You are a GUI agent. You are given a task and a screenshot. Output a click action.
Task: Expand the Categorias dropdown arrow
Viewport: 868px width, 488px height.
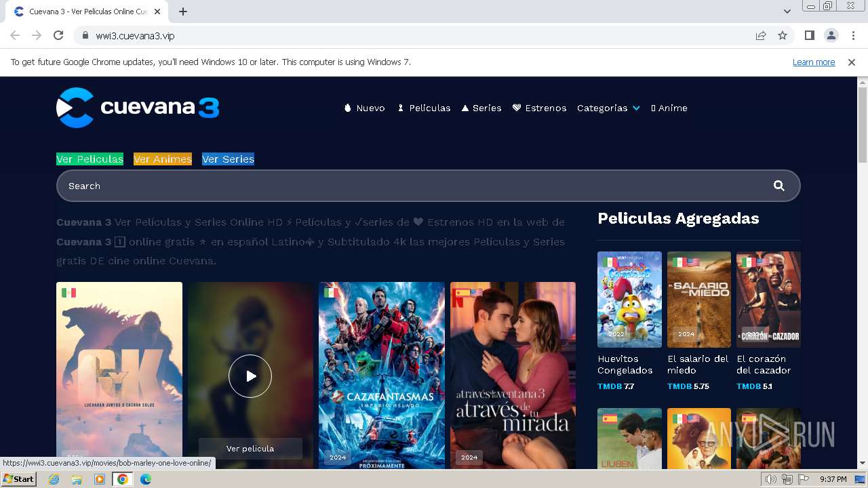636,108
